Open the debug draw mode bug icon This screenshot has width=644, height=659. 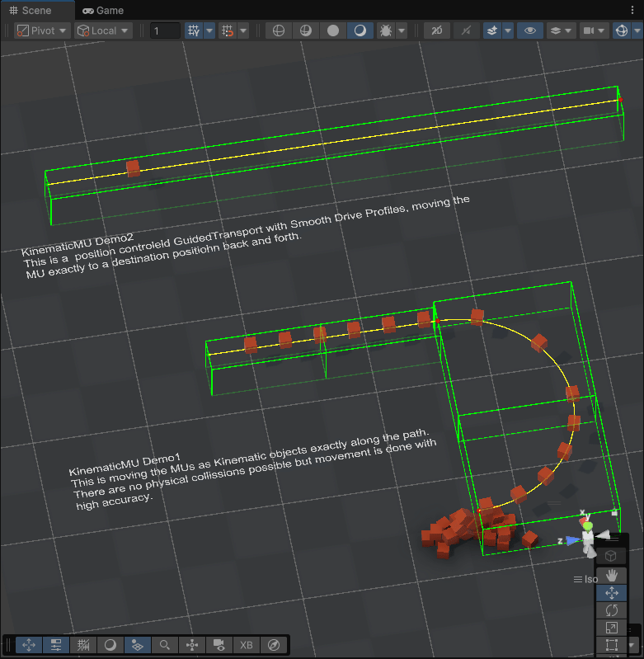click(384, 31)
